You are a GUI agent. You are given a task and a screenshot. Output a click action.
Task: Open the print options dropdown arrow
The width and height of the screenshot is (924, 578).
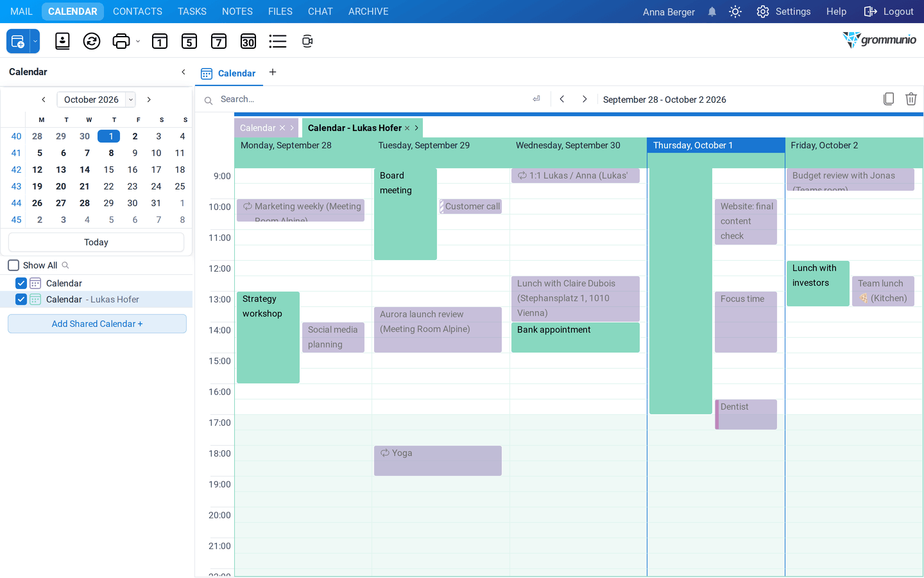138,41
